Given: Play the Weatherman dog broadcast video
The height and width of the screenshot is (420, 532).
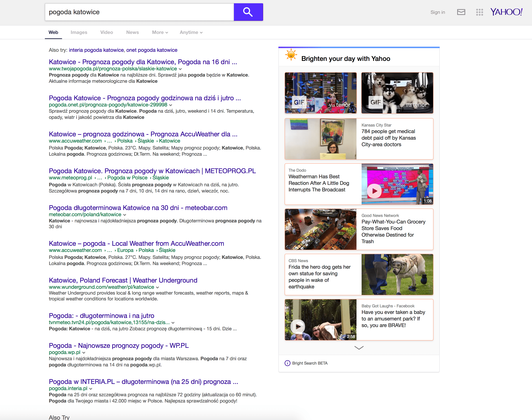Looking at the screenshot, I should (374, 191).
